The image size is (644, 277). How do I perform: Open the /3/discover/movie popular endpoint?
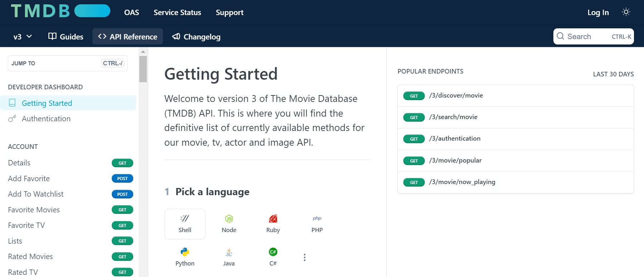[x=516, y=96]
